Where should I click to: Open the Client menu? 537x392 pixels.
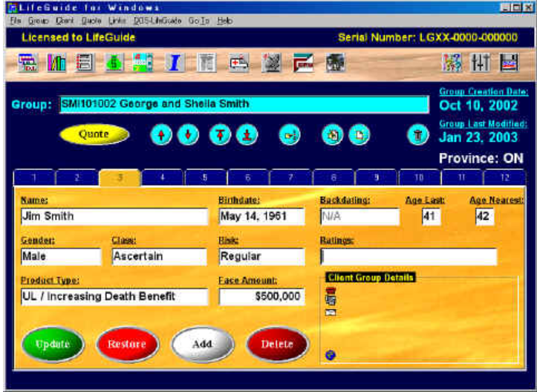65,21
